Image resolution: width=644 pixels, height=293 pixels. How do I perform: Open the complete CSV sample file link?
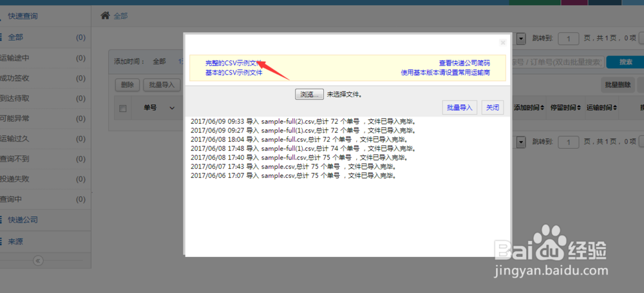point(234,63)
